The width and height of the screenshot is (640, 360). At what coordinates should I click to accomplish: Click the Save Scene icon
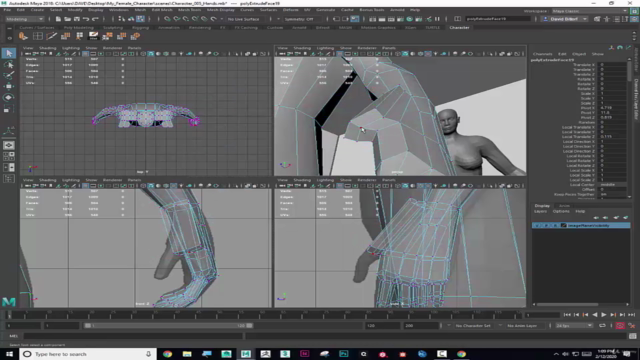point(77,19)
